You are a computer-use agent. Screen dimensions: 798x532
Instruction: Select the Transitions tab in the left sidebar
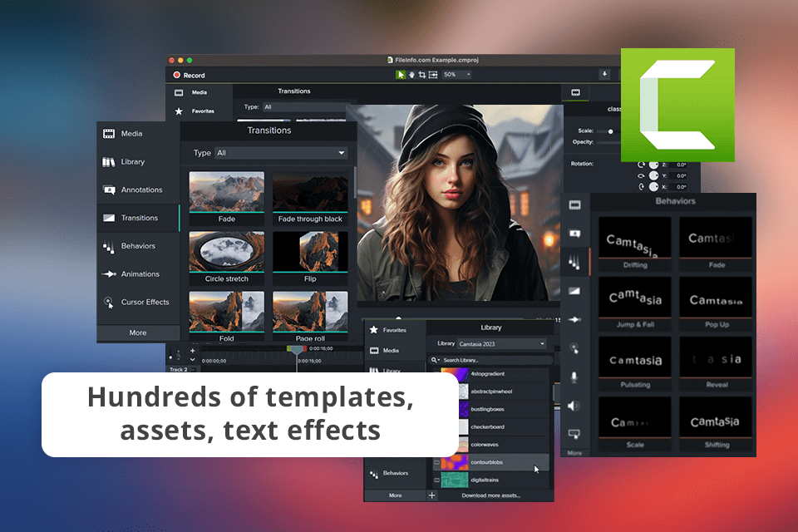pos(138,218)
